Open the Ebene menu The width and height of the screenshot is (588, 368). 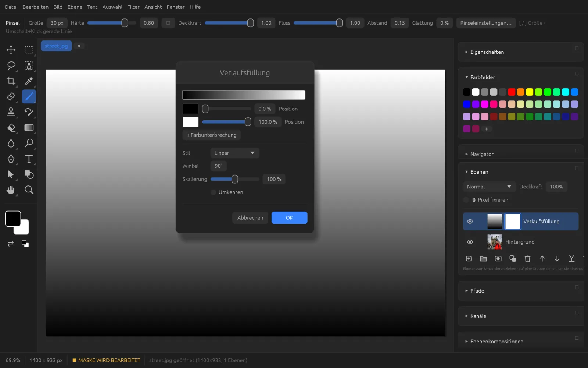(x=75, y=7)
